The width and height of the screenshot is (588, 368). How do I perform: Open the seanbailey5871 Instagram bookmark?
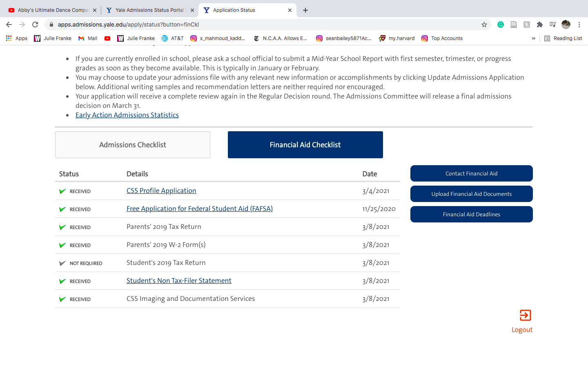[344, 38]
